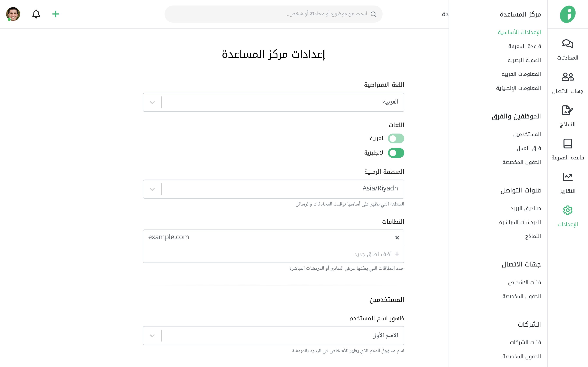The image size is (588, 367).
Task: Toggle the Arabic (العربية) language switch
Action: click(x=396, y=138)
